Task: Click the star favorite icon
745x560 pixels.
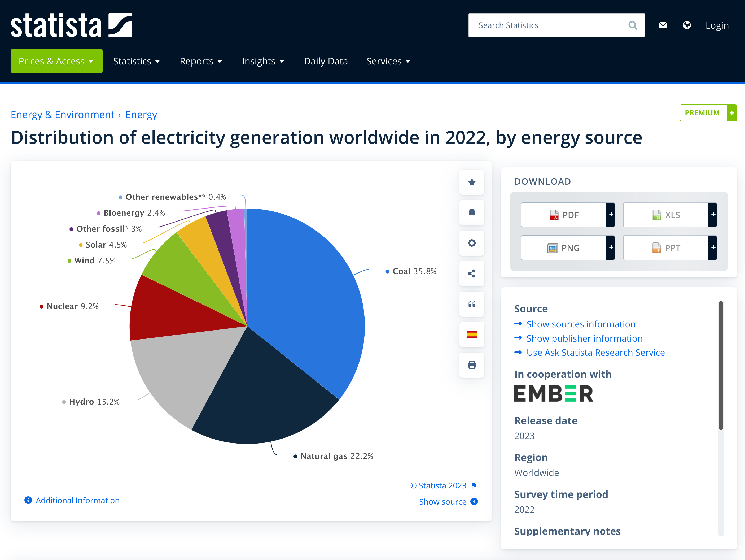Action: click(471, 182)
